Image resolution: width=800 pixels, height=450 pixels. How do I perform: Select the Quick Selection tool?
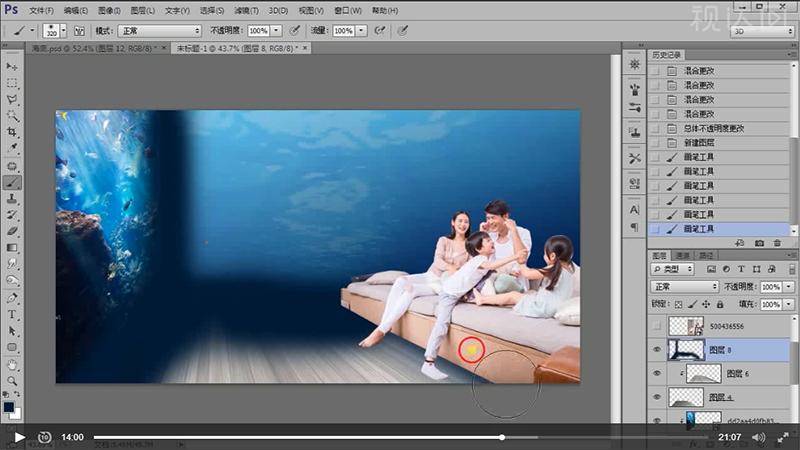(x=12, y=116)
